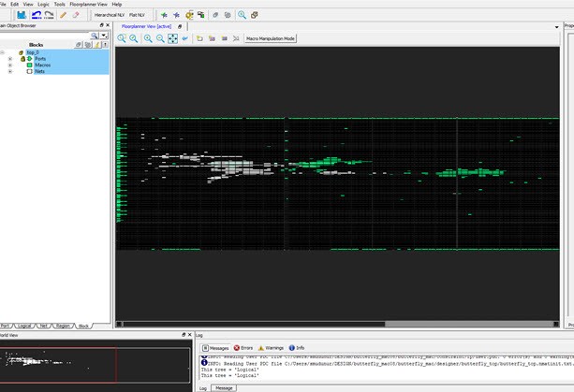Toggle the Warnings filter in Log
The image size is (574, 392).
coord(272,347)
